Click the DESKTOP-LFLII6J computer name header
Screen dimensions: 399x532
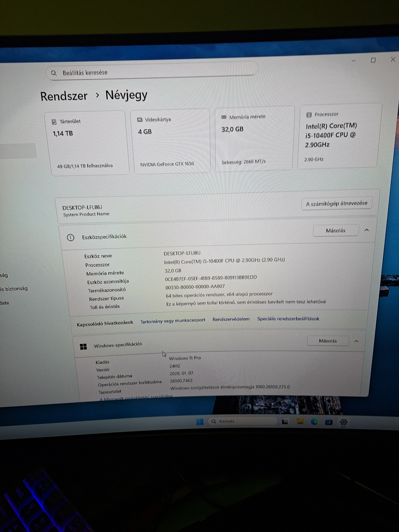pos(82,207)
